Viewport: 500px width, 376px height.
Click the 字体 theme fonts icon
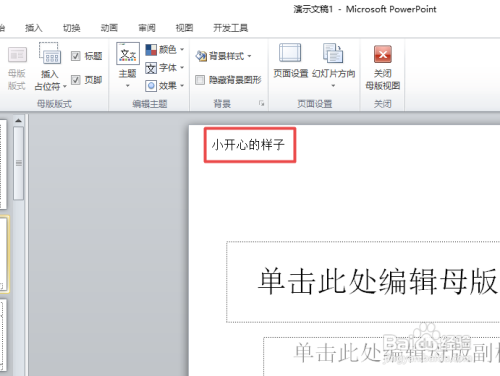[151, 68]
